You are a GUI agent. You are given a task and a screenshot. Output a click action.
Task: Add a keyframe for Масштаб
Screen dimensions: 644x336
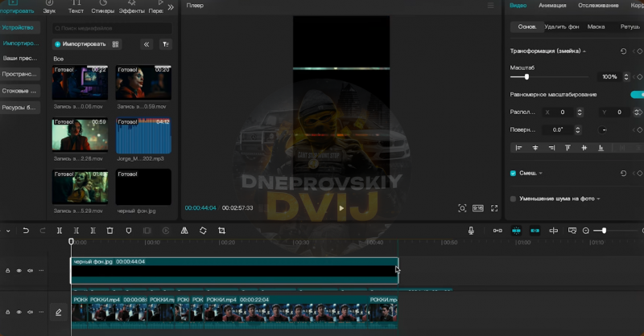tap(639, 76)
